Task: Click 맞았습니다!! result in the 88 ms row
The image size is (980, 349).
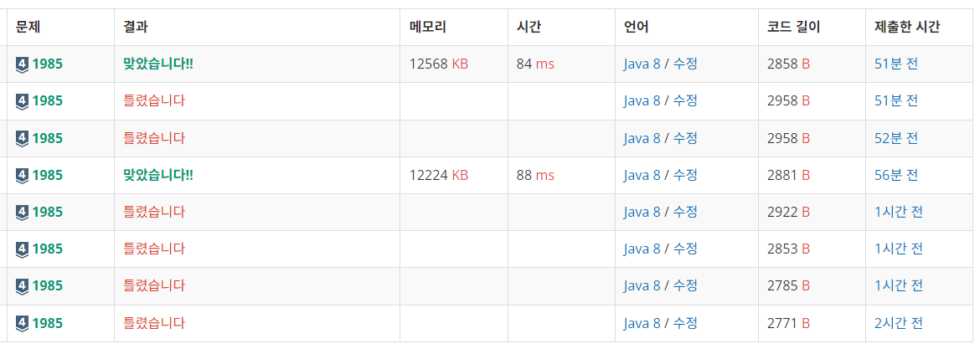Action: (158, 176)
